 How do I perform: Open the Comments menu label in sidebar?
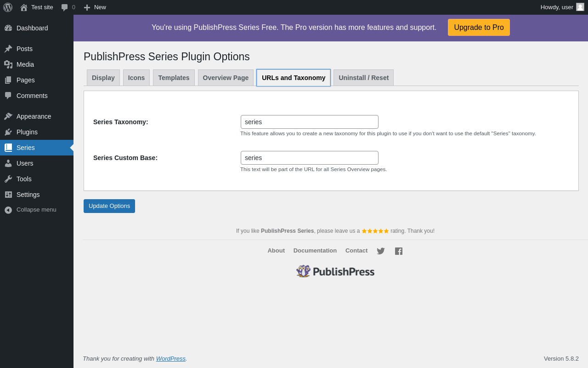(x=32, y=96)
